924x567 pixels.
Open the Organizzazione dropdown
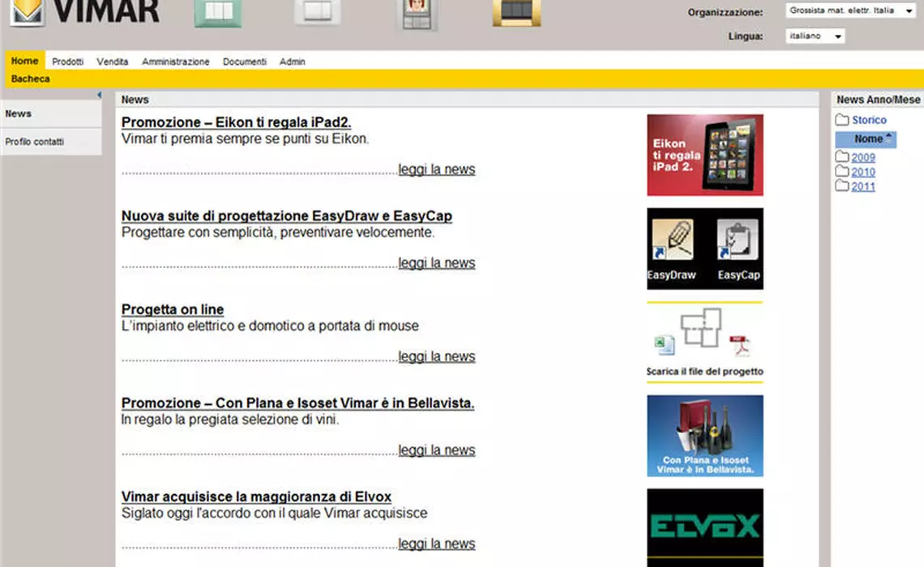pos(850,11)
